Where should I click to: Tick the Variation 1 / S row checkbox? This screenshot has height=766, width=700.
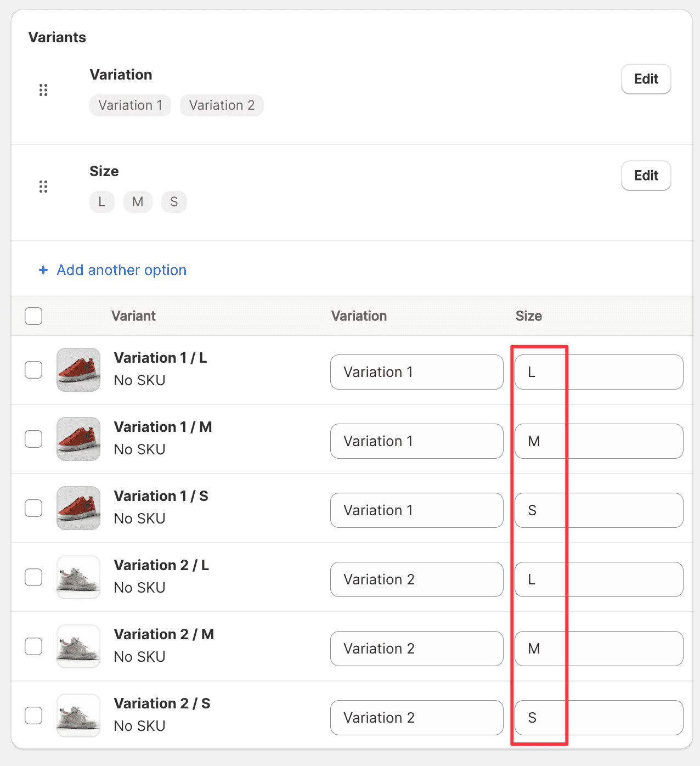click(33, 508)
